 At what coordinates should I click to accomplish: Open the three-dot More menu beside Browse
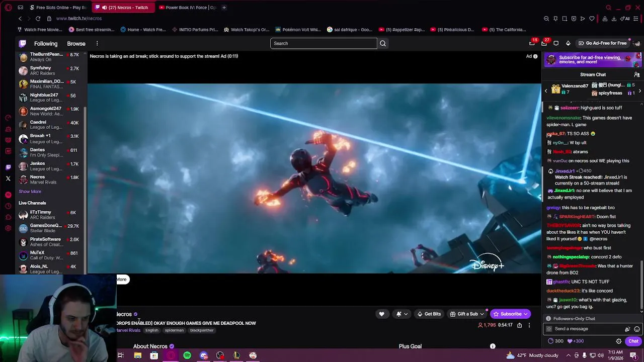(97, 44)
